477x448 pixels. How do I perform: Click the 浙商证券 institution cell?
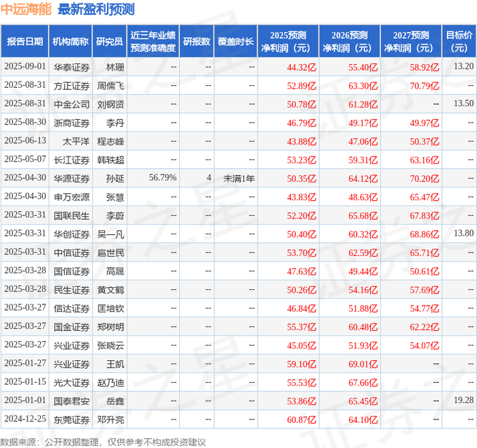[72, 123]
